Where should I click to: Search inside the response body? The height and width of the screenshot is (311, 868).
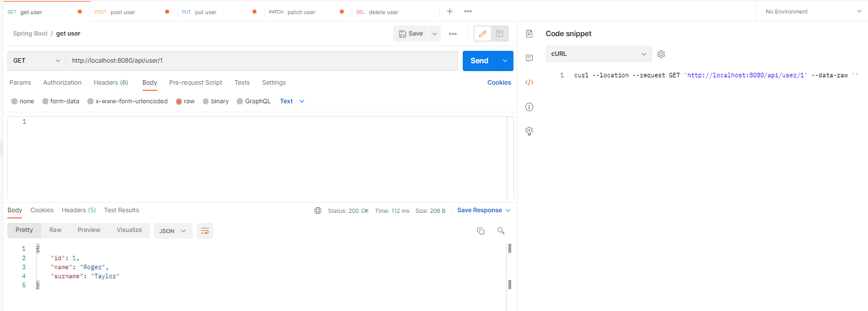(x=501, y=231)
